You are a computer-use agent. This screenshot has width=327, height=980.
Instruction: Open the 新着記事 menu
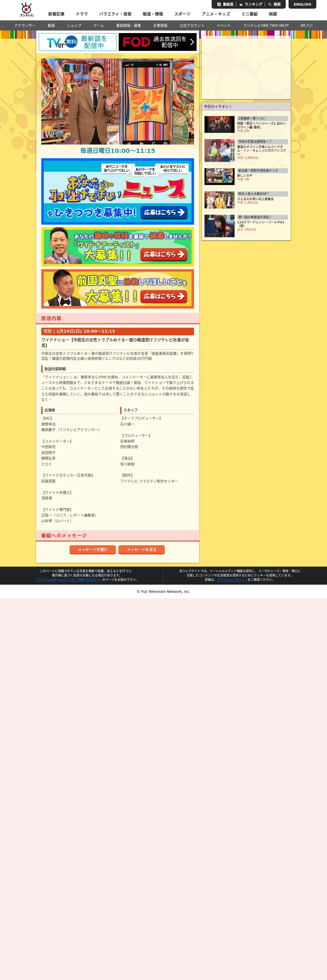pyautogui.click(x=56, y=14)
